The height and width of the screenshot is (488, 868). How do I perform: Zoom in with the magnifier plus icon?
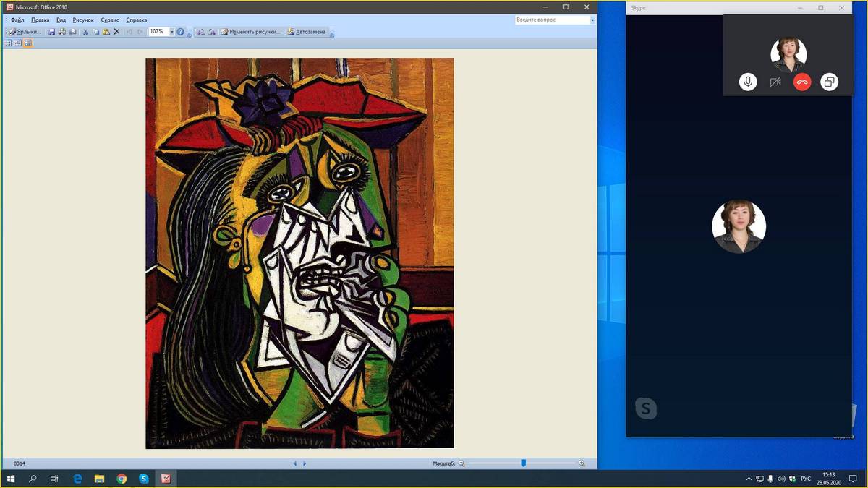pos(582,463)
